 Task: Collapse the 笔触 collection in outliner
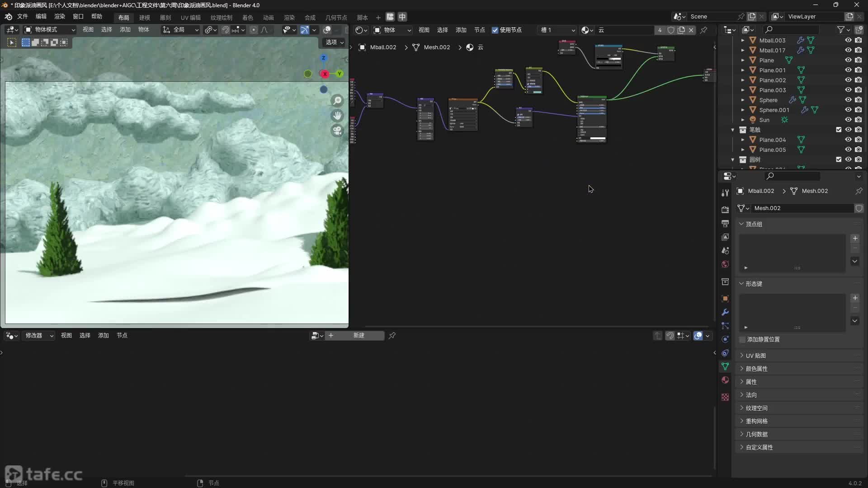(733, 130)
